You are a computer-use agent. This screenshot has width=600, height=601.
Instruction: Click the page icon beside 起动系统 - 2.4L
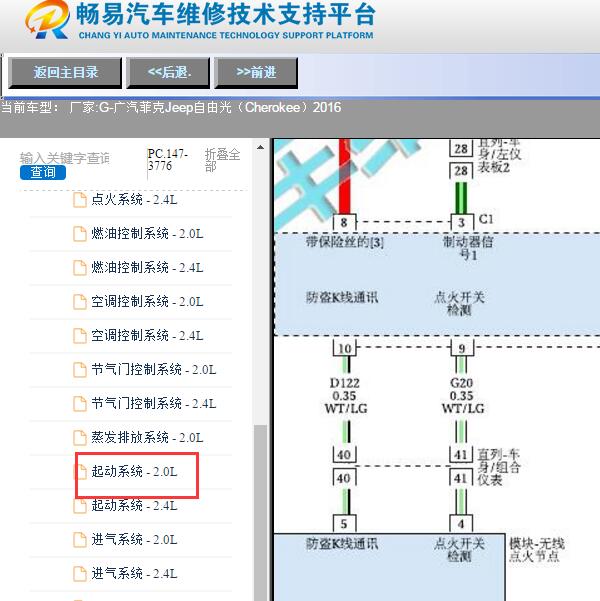click(80, 506)
